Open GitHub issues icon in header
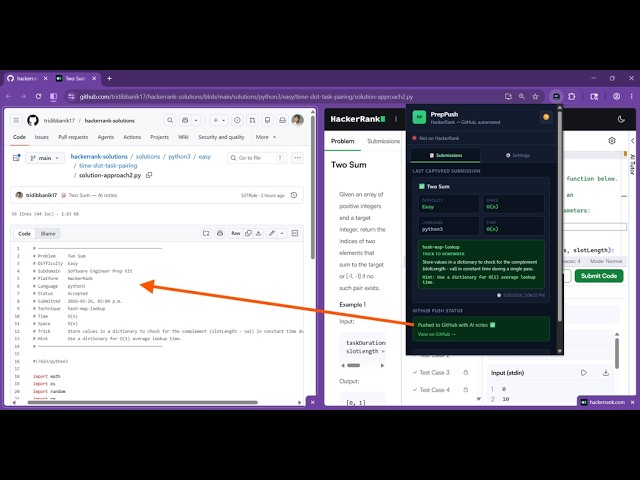 (237, 120)
